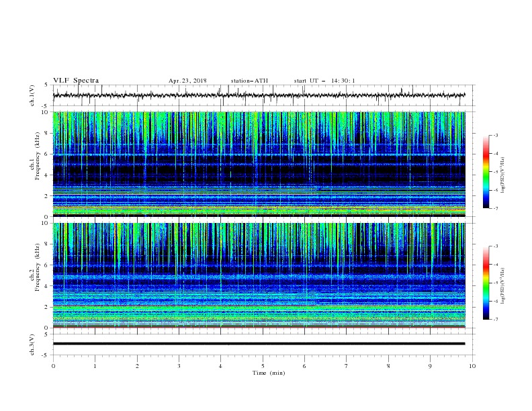Click the "4" tick on the time axis
This screenshot has height=411, width=532.
tap(220, 366)
